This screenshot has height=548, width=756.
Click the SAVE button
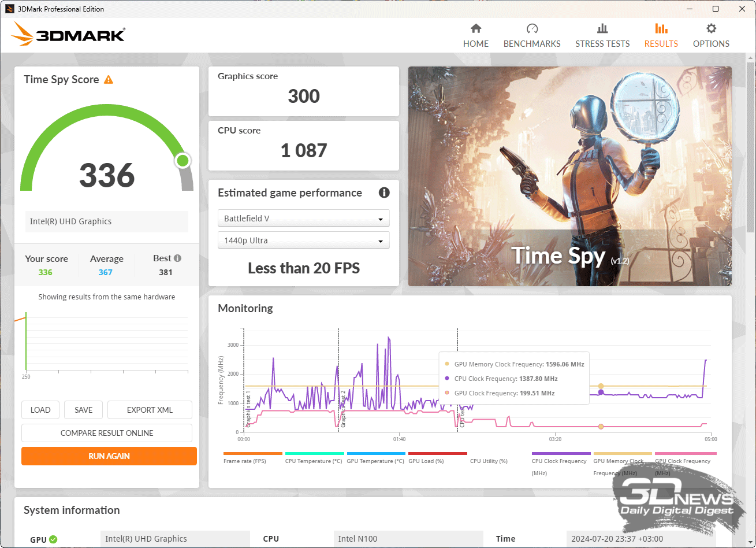84,410
